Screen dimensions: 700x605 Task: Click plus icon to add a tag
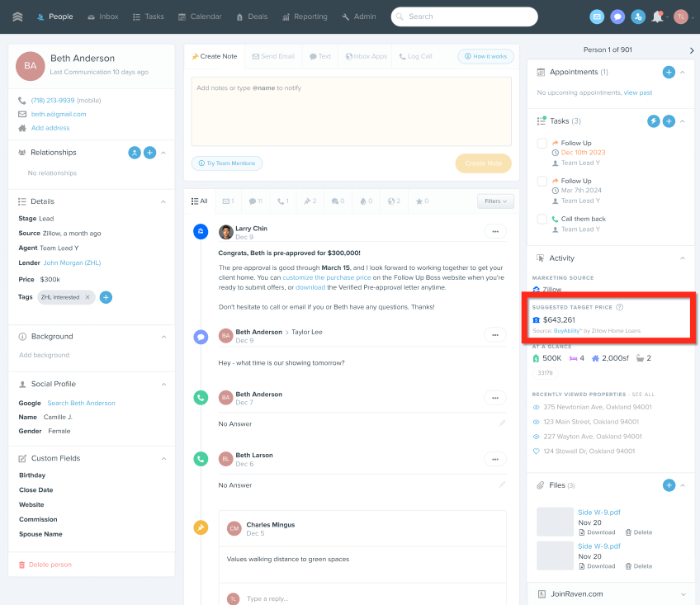tap(106, 297)
